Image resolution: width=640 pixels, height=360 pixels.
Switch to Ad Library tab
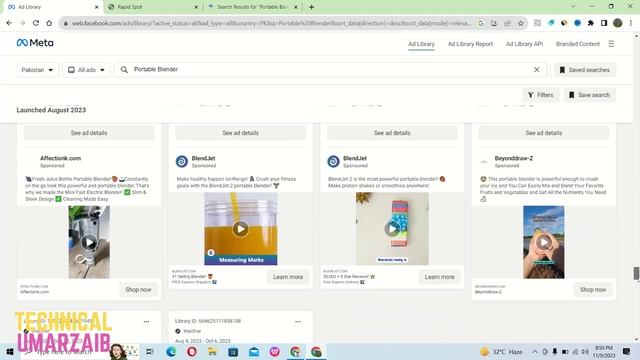[x=421, y=44]
